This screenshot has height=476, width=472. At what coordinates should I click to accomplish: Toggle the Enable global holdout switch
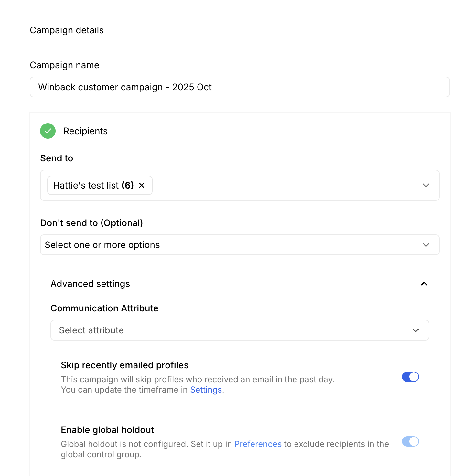coord(410,441)
